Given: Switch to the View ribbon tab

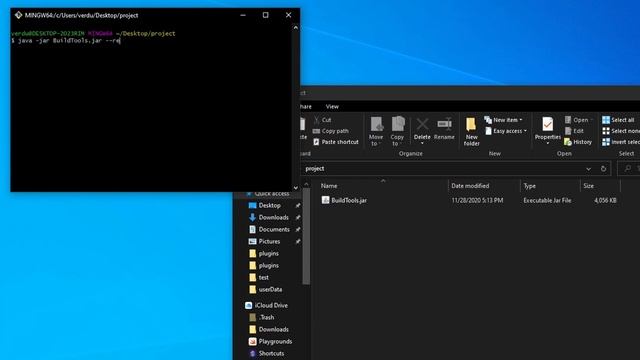Looking at the screenshot, I should pos(332,107).
